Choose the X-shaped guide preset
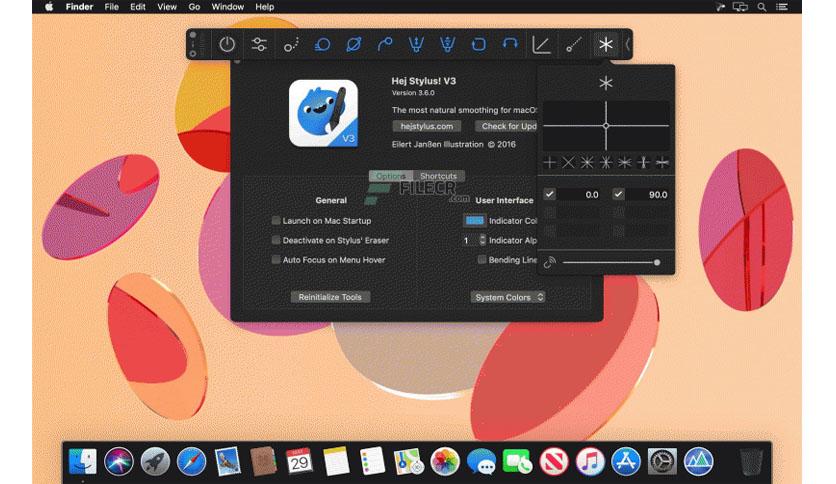The width and height of the screenshot is (836, 484). 568,163
